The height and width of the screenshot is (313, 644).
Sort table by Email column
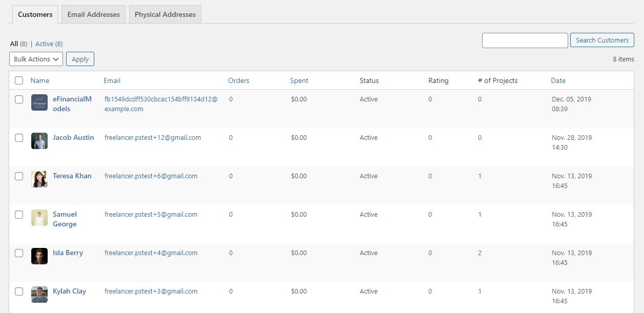click(x=112, y=80)
